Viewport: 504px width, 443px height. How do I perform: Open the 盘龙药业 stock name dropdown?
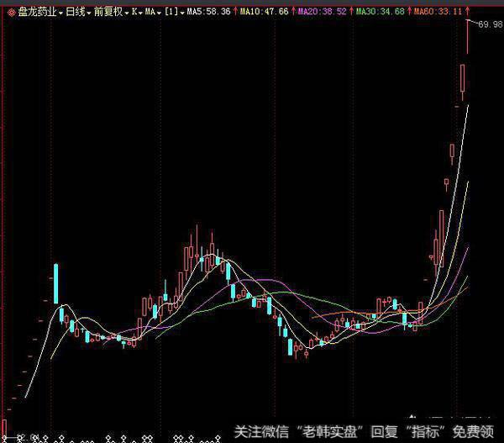pos(38,13)
